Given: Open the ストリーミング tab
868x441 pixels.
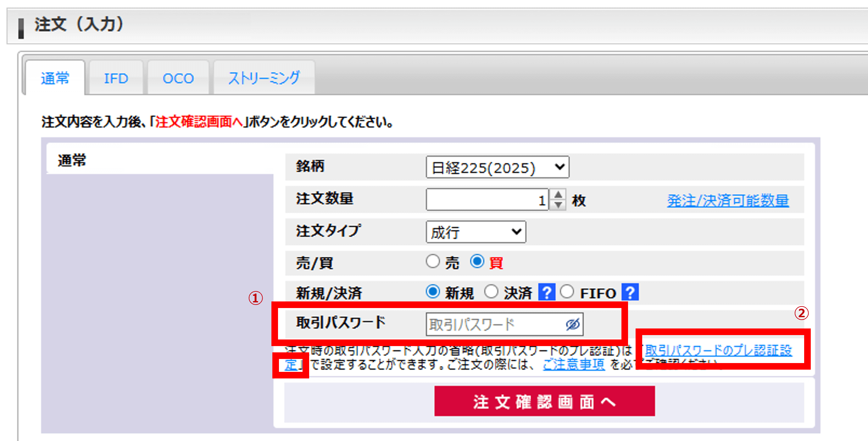Looking at the screenshot, I should (x=264, y=78).
